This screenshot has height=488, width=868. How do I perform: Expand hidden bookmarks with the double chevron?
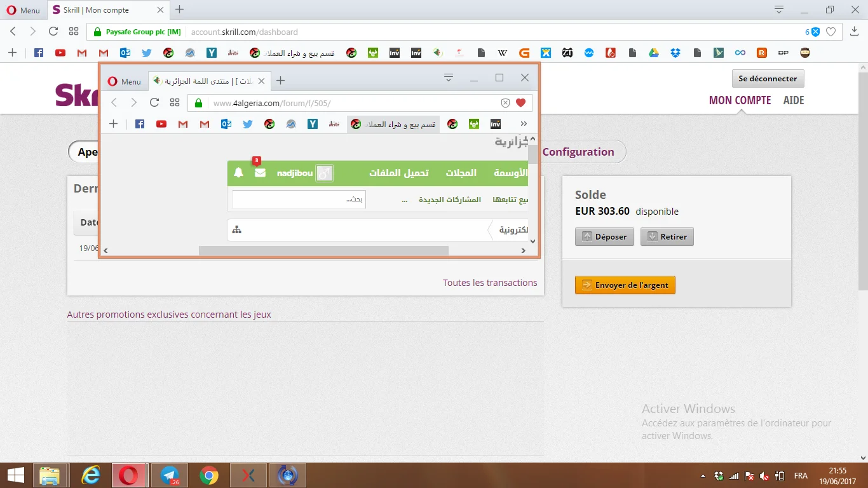524,124
